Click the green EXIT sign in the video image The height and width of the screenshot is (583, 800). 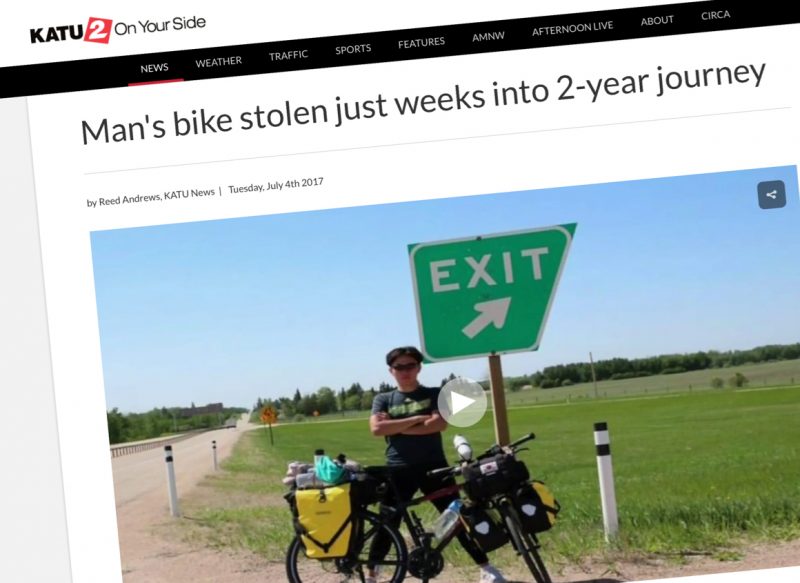490,293
